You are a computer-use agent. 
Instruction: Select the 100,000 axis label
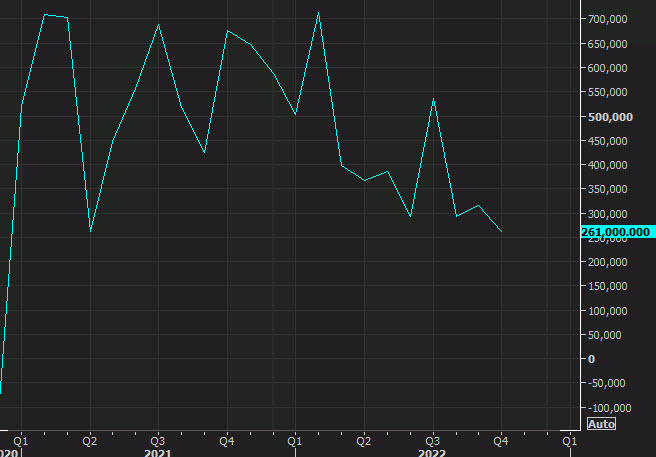pos(607,311)
